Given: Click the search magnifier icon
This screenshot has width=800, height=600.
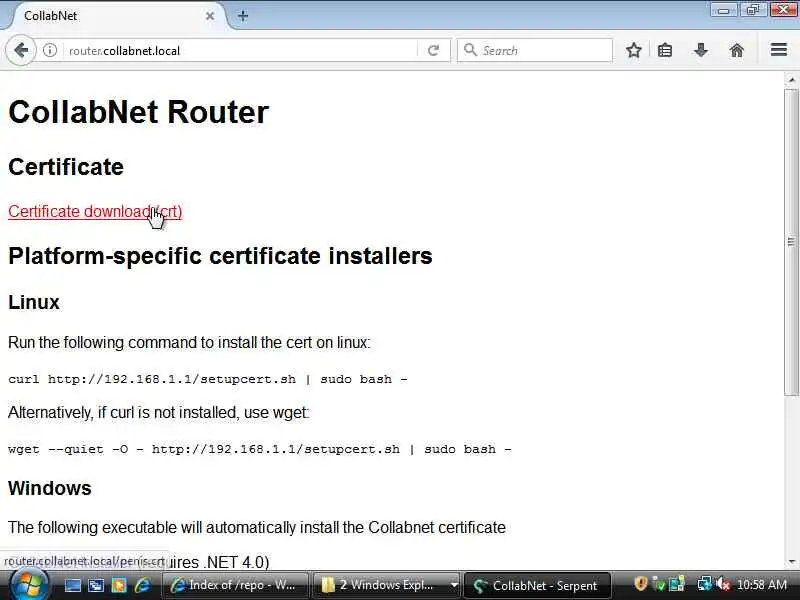Looking at the screenshot, I should pyautogui.click(x=470, y=50).
